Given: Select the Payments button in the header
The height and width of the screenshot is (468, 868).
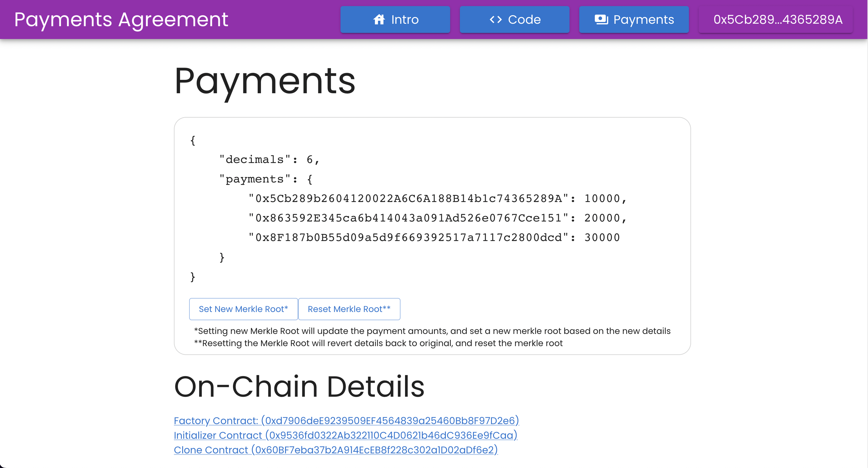Looking at the screenshot, I should pyautogui.click(x=634, y=19).
